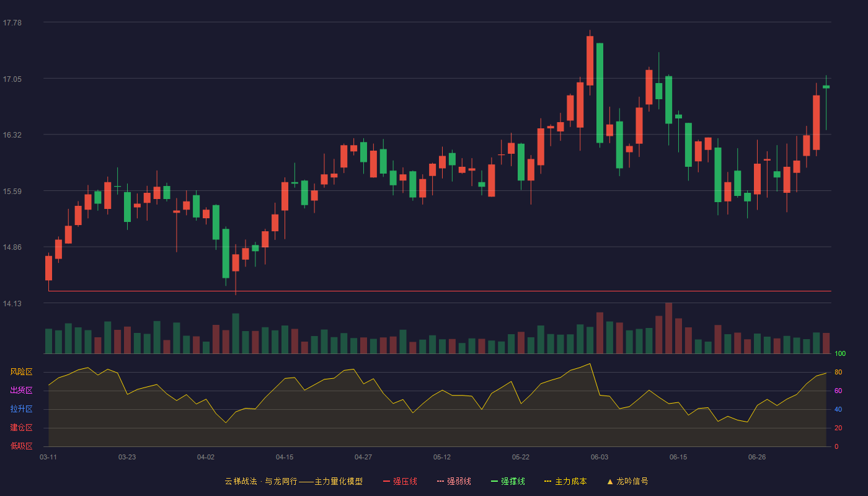Click the 16.32 price axis label
The height and width of the screenshot is (496, 868).
[x=12, y=135]
